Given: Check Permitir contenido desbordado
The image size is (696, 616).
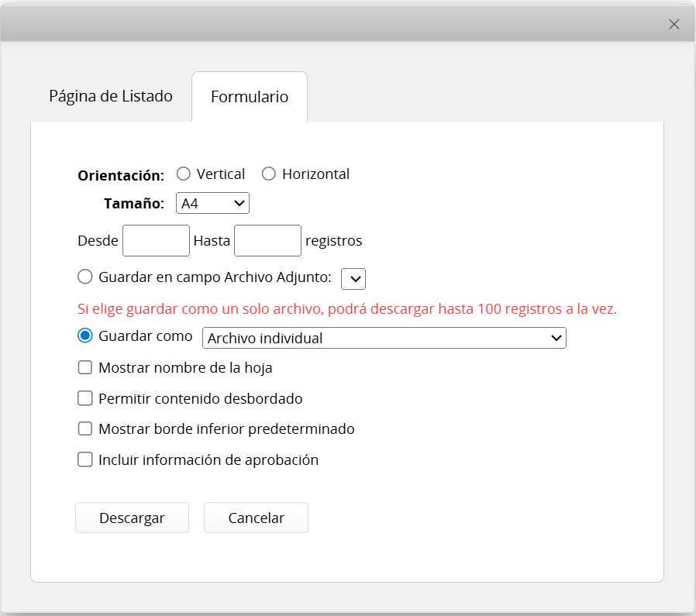Looking at the screenshot, I should tap(85, 399).
